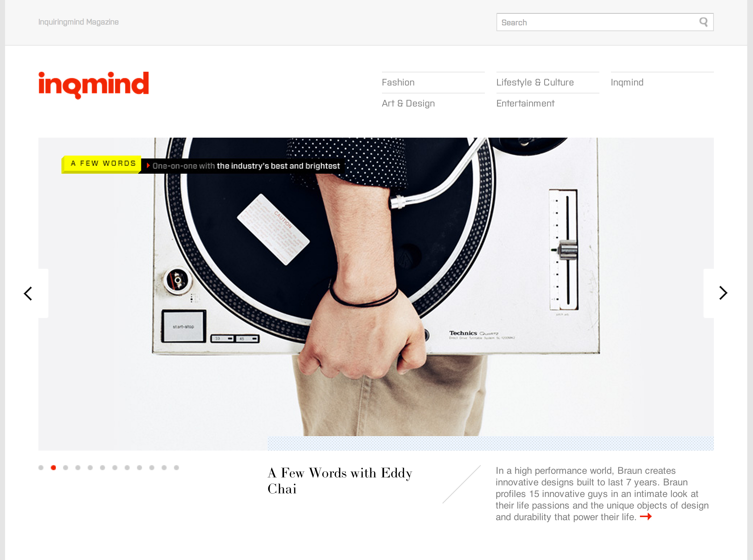Screen dimensions: 753x560
Task: Click the Lifestyle & Culture tab link
Action: (535, 82)
